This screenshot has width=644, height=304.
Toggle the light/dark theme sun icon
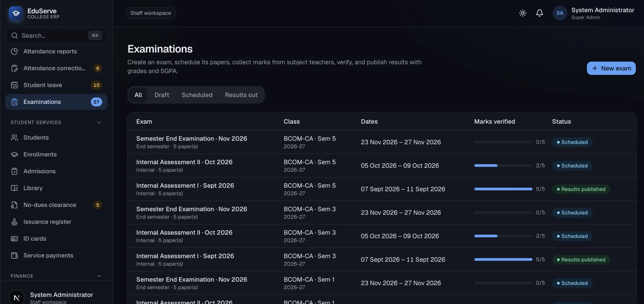522,13
